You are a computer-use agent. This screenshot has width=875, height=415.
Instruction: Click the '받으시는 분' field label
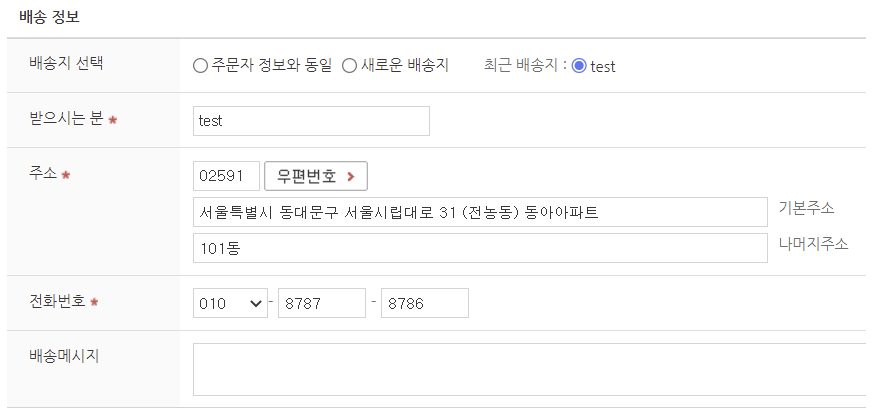coord(67,119)
